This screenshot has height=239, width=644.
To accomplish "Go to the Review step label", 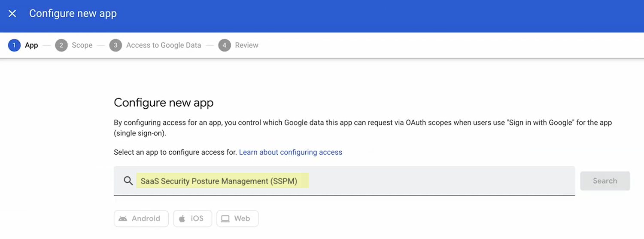I will pyautogui.click(x=246, y=45).
